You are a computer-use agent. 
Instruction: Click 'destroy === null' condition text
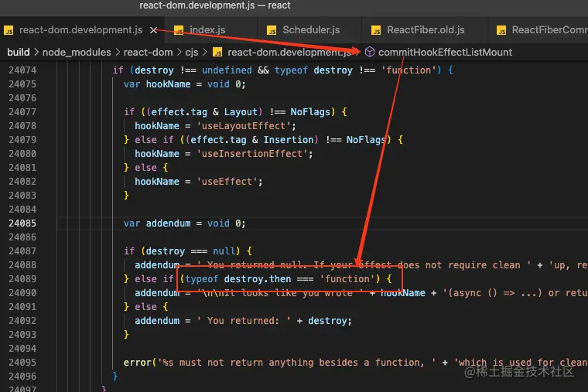point(190,251)
